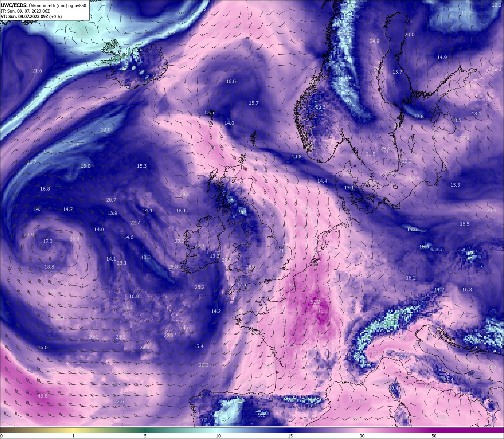Viewport: 504px width, 439px height.
Task: Click the 11.7 value on the map
Action: 31,162
